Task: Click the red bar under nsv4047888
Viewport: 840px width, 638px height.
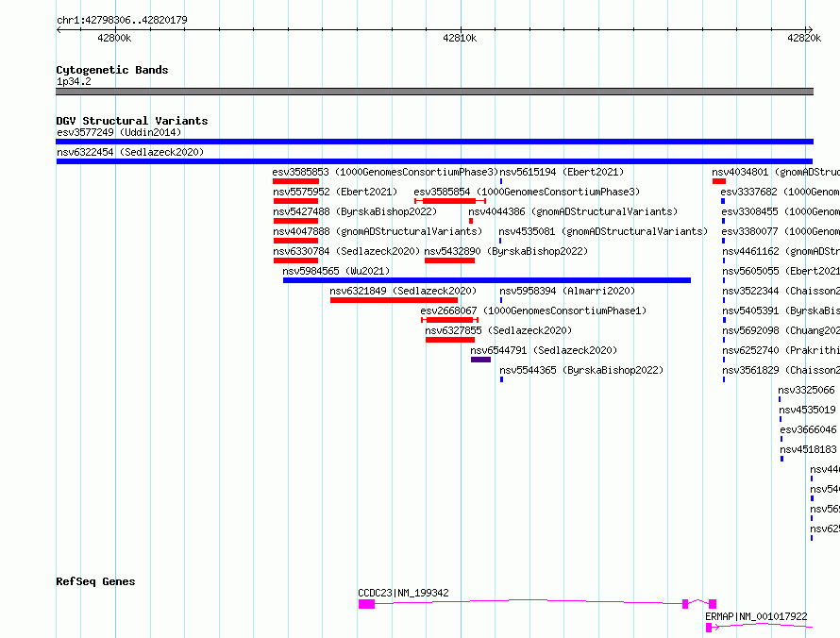Action: point(295,241)
